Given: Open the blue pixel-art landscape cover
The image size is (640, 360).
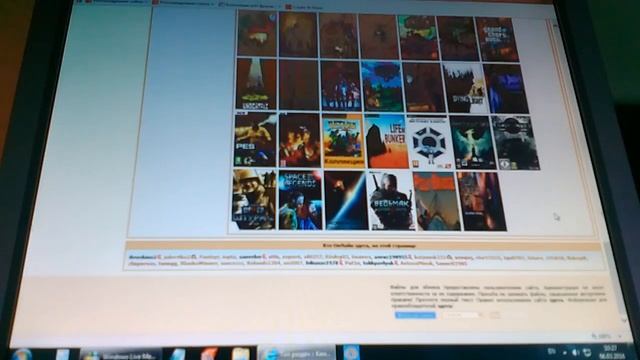Looking at the screenshot, I should (x=382, y=87).
